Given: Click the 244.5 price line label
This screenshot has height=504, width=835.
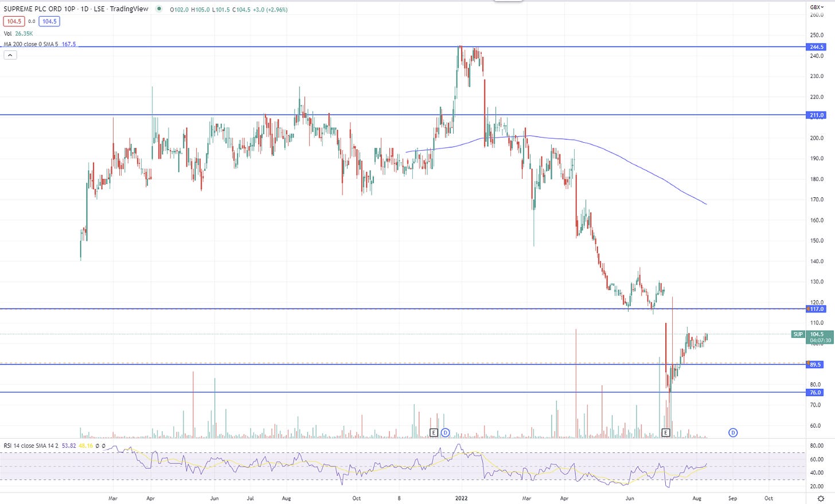Looking at the screenshot, I should point(817,47).
